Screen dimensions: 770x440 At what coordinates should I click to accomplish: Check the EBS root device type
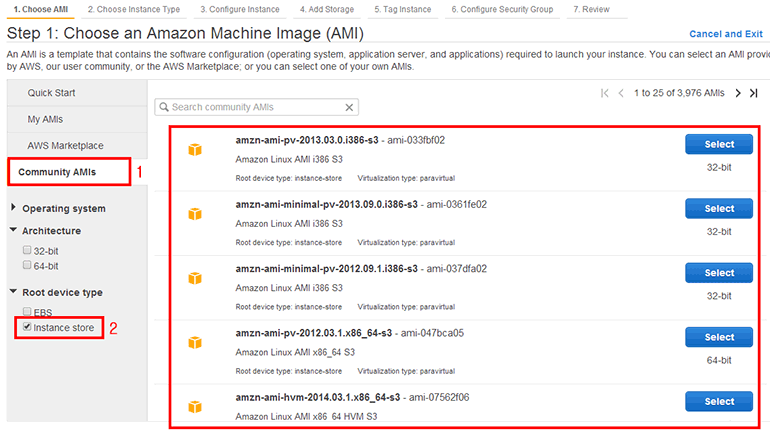tap(27, 312)
